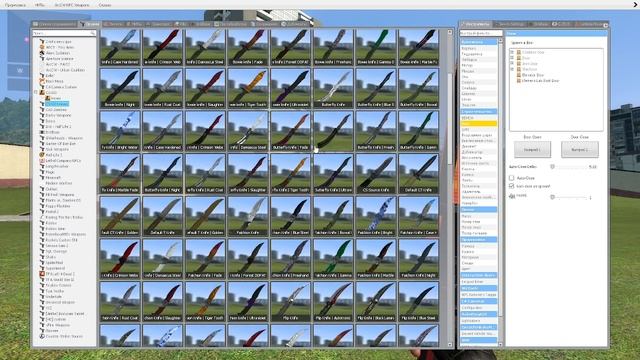
Task: Click the weapon grid vertical scrollbar
Action: point(450,118)
